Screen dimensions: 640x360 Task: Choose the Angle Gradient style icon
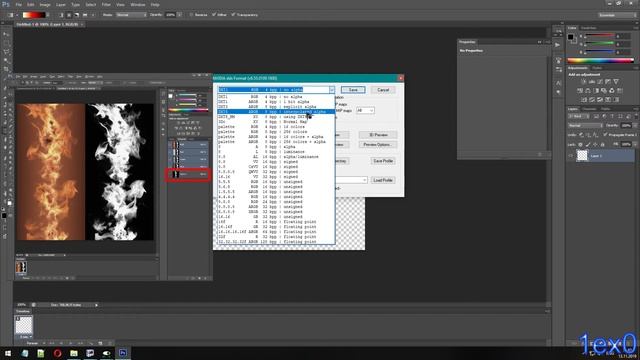[x=77, y=15]
